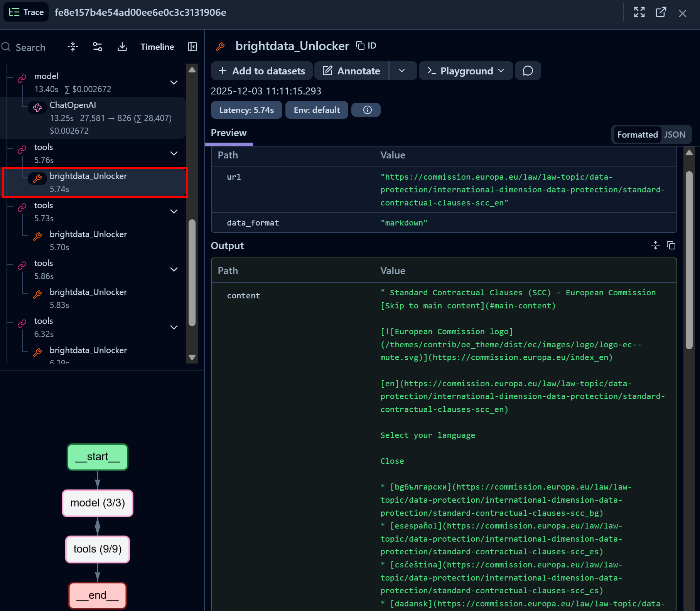Select the Formatted display mode

(637, 134)
